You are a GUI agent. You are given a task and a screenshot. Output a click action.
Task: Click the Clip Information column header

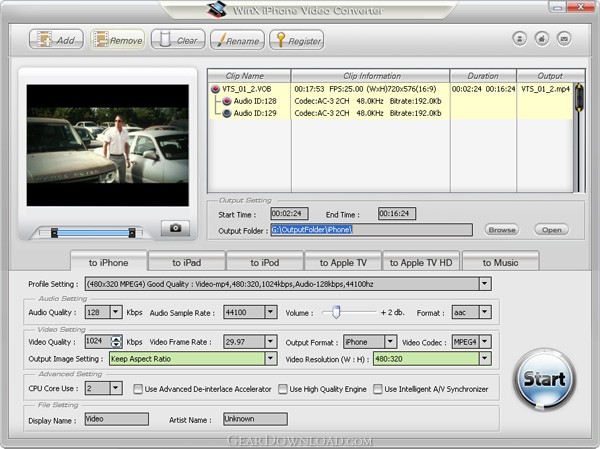click(370, 76)
